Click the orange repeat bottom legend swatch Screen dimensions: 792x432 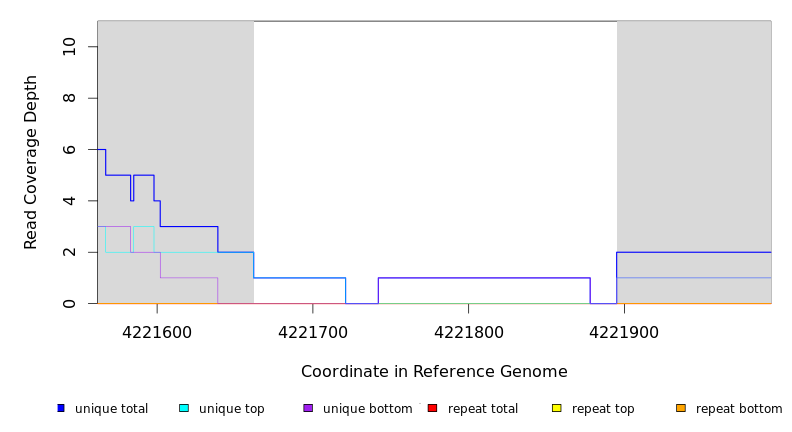[681, 408]
